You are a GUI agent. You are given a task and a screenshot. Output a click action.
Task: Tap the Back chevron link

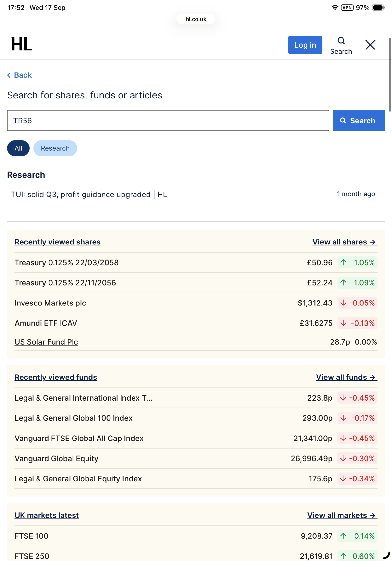pos(20,75)
